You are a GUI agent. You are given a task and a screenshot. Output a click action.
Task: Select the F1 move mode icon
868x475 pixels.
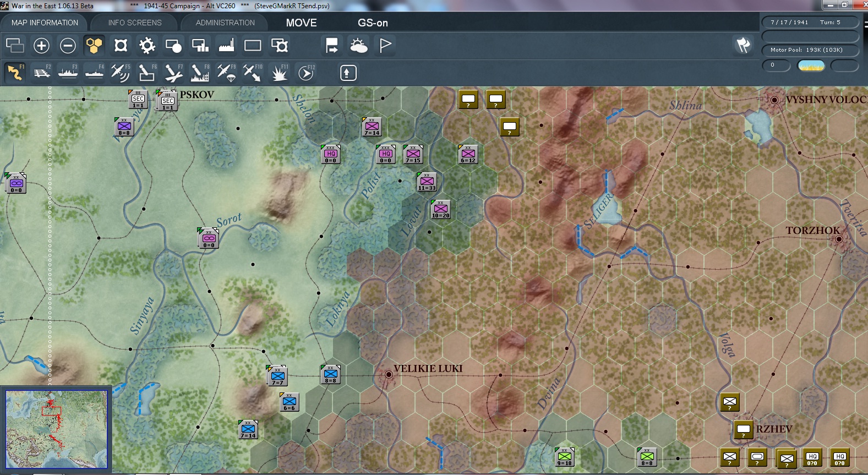pyautogui.click(x=15, y=73)
